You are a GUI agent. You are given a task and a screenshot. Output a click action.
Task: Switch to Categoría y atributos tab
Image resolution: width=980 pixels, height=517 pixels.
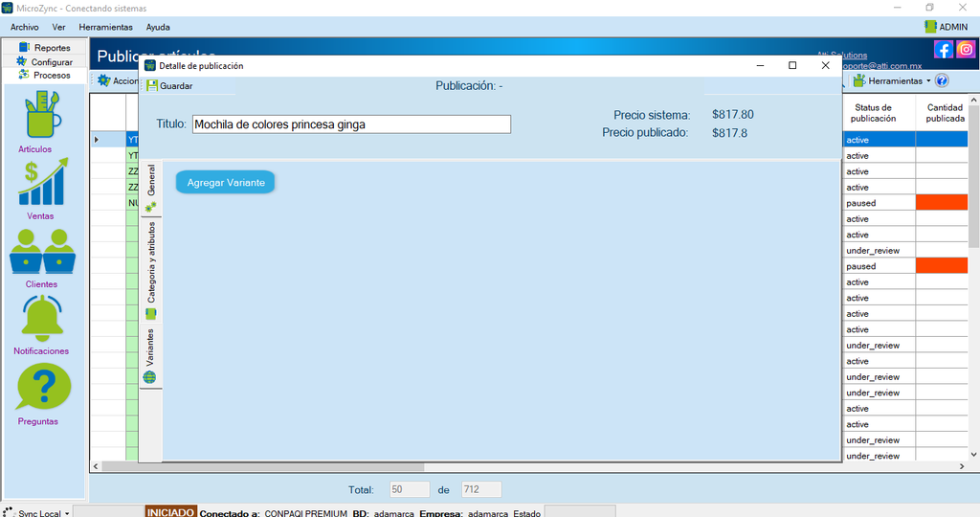point(150,271)
